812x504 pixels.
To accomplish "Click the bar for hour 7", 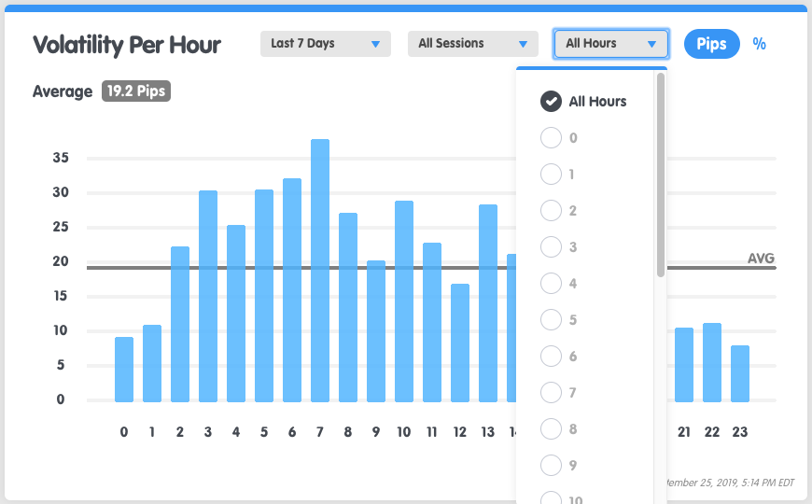I will coord(320,271).
